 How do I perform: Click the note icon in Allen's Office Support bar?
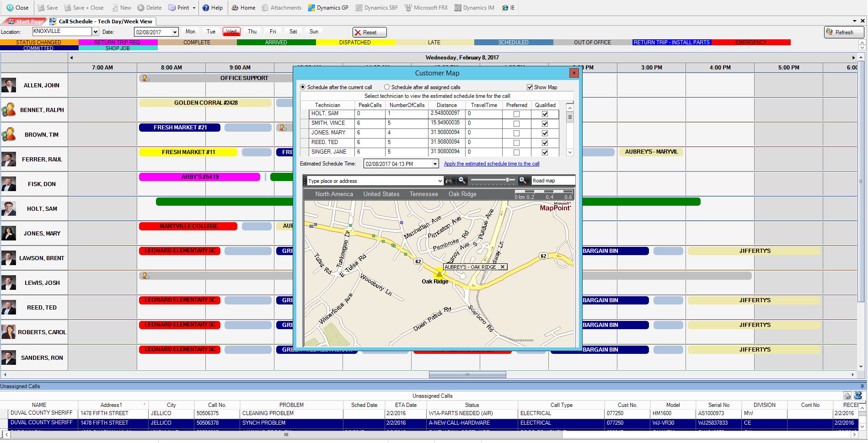145,78
